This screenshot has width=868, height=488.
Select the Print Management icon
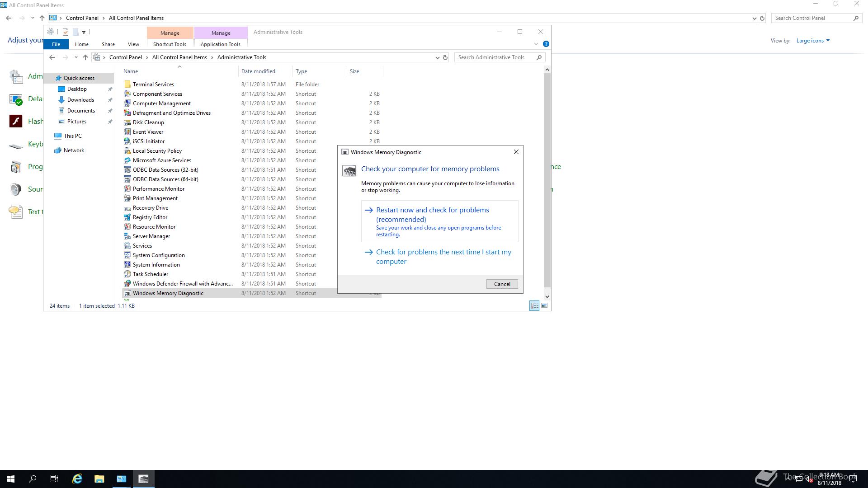pos(127,198)
